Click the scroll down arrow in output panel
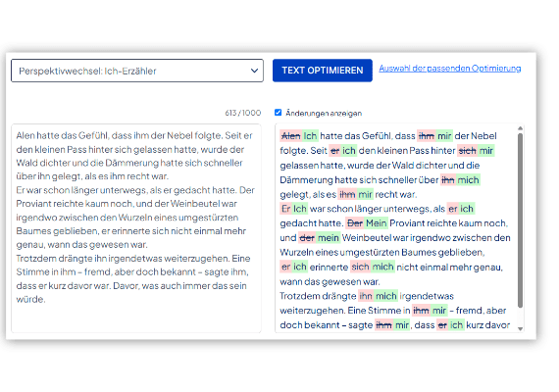Image resolution: width=559 pixels, height=392 pixels. [520, 328]
